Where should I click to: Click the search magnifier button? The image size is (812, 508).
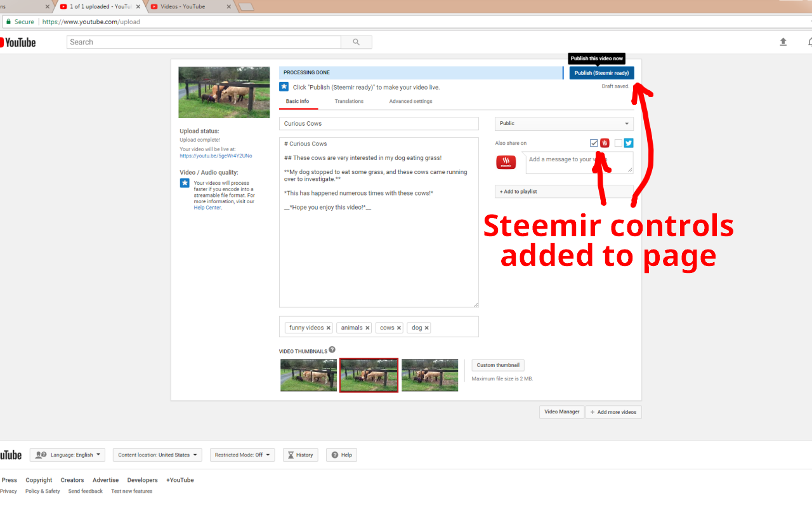coord(357,42)
